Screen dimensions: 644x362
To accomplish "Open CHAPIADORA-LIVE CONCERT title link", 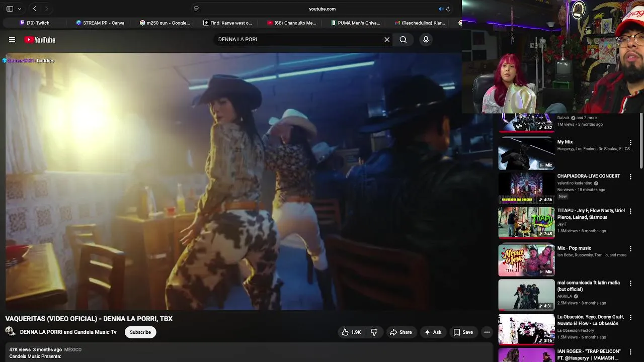I will point(589,176).
